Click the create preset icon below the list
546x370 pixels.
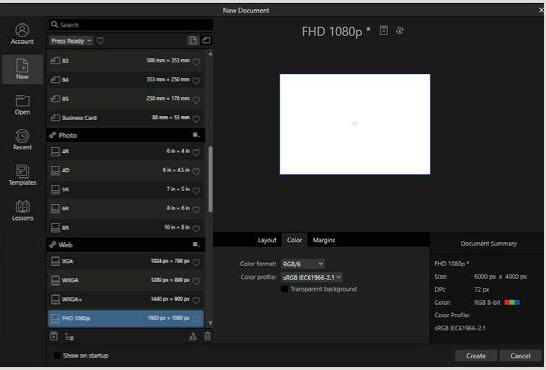54,336
